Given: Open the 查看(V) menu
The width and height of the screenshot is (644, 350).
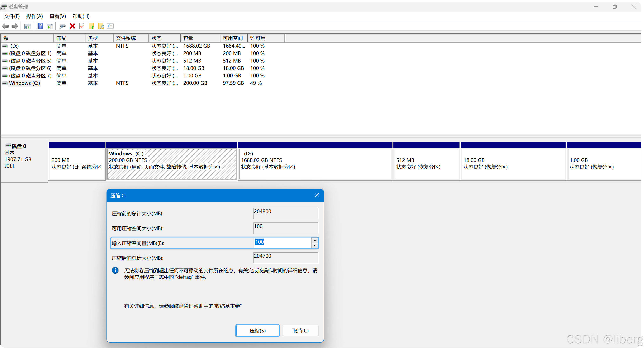Looking at the screenshot, I should pos(58,16).
